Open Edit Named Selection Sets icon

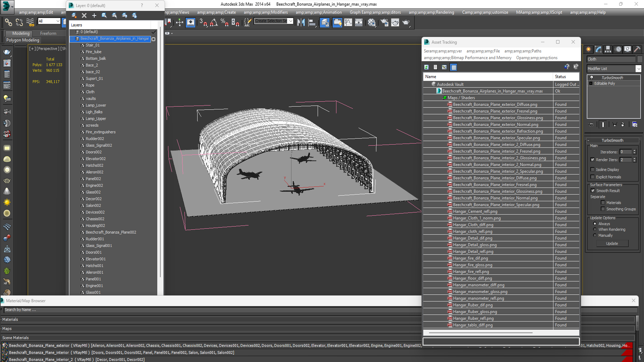tap(248, 22)
